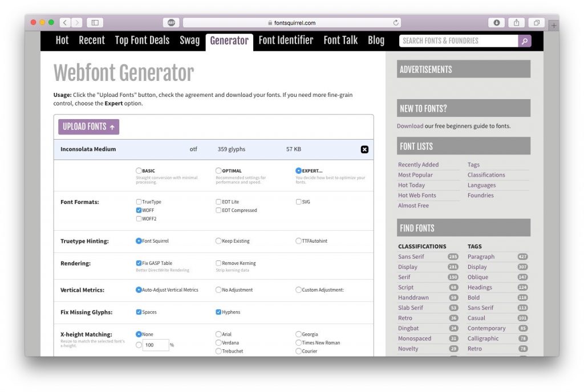The image size is (584, 392).
Task: Enable the WOFF2 format checkbox
Action: tap(139, 219)
